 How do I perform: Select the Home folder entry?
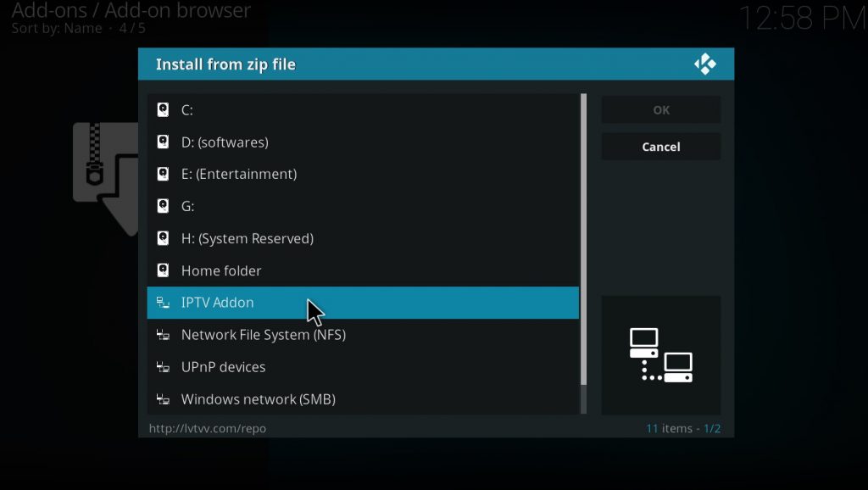[x=363, y=270]
